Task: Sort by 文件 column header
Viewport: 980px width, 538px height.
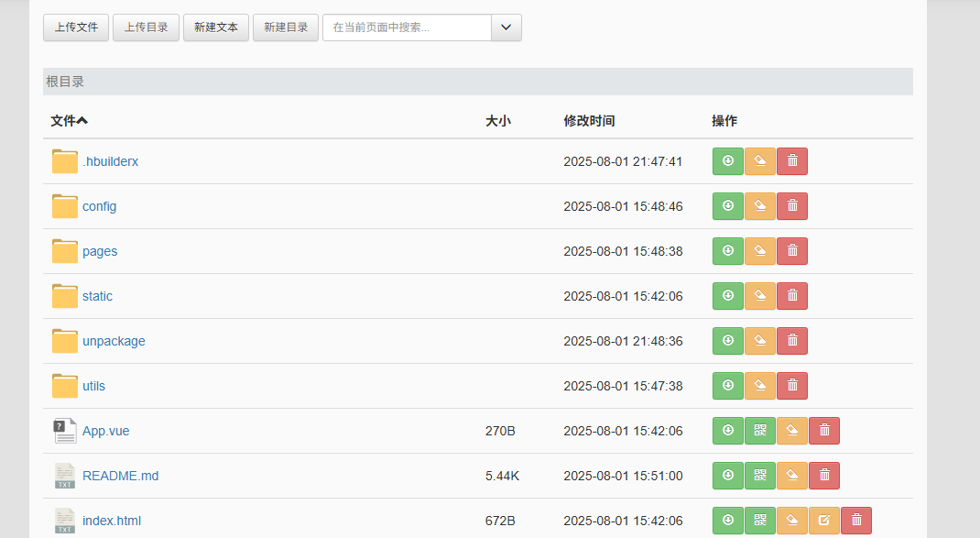Action: pos(69,121)
